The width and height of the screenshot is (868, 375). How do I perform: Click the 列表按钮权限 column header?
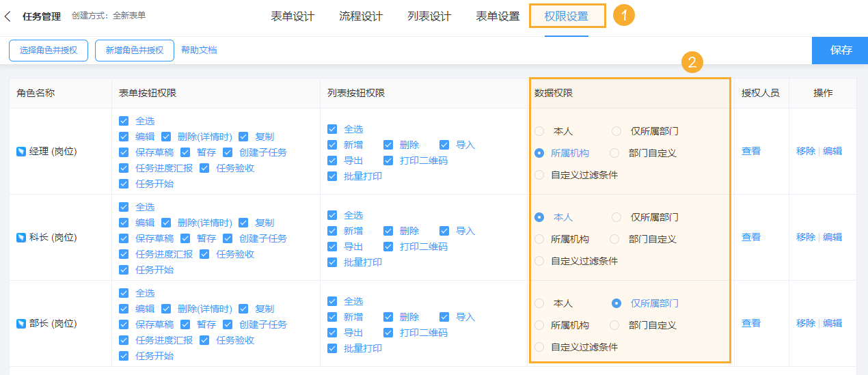tap(356, 93)
